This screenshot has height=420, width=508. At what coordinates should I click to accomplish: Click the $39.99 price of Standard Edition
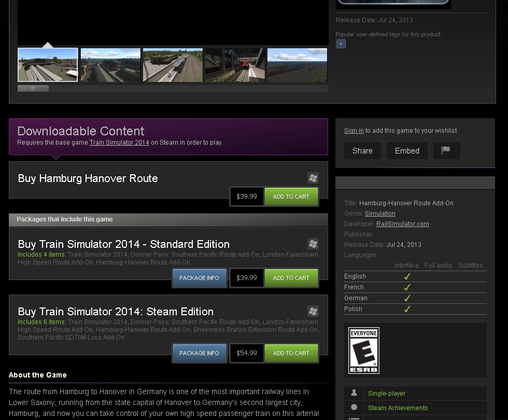pos(247,278)
